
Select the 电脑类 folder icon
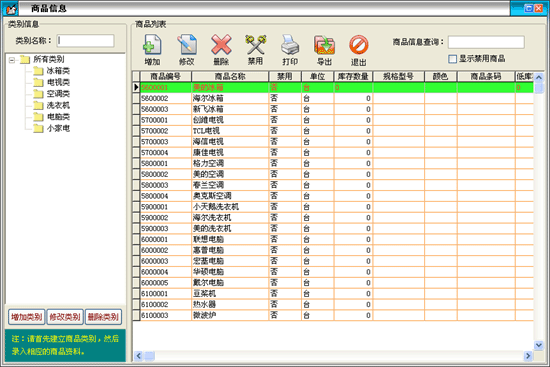[x=38, y=117]
